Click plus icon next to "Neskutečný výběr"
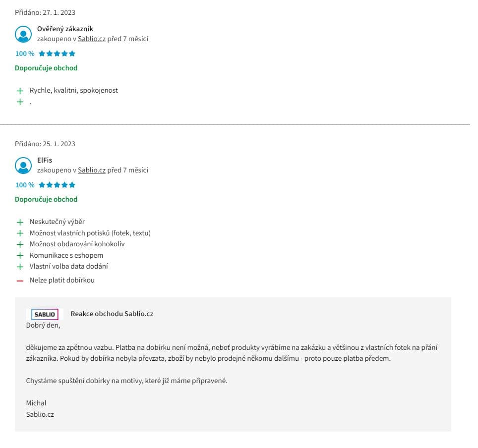 (x=20, y=222)
